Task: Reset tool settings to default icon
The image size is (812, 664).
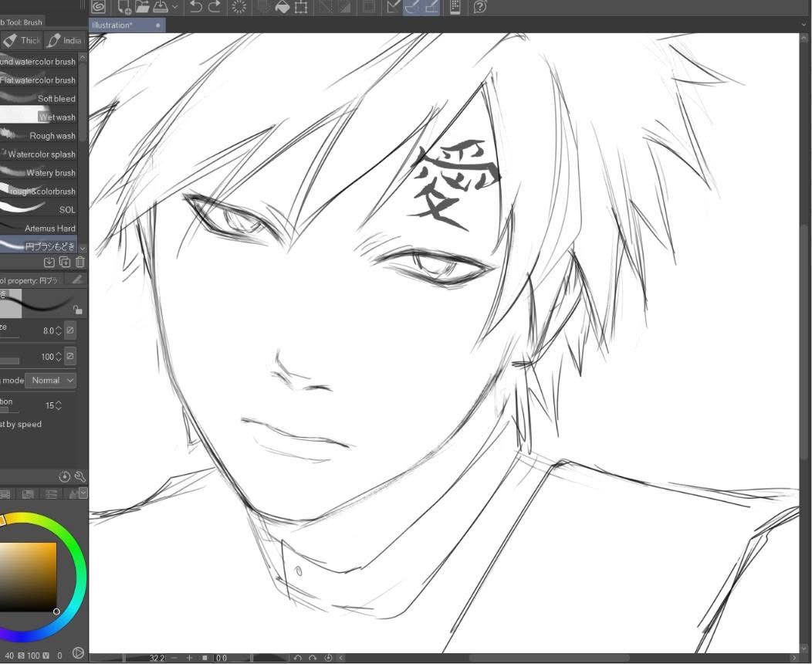Action: coord(64,477)
